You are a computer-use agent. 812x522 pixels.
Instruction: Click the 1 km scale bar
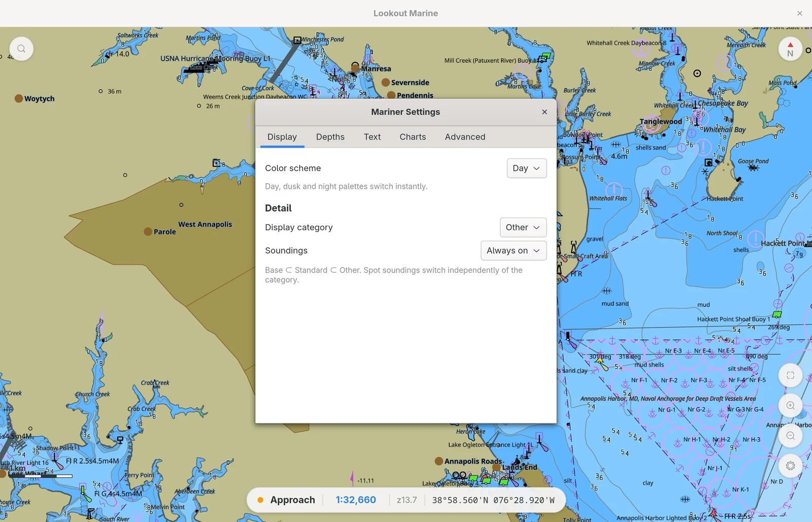point(40,476)
